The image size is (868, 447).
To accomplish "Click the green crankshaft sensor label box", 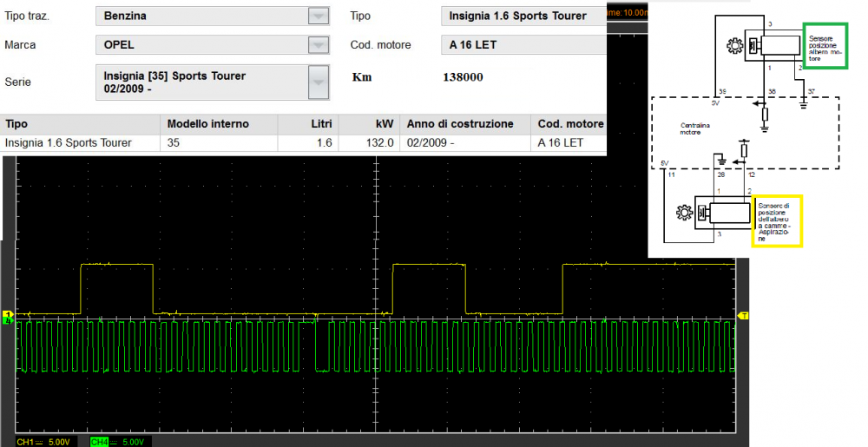I will 825,47.
